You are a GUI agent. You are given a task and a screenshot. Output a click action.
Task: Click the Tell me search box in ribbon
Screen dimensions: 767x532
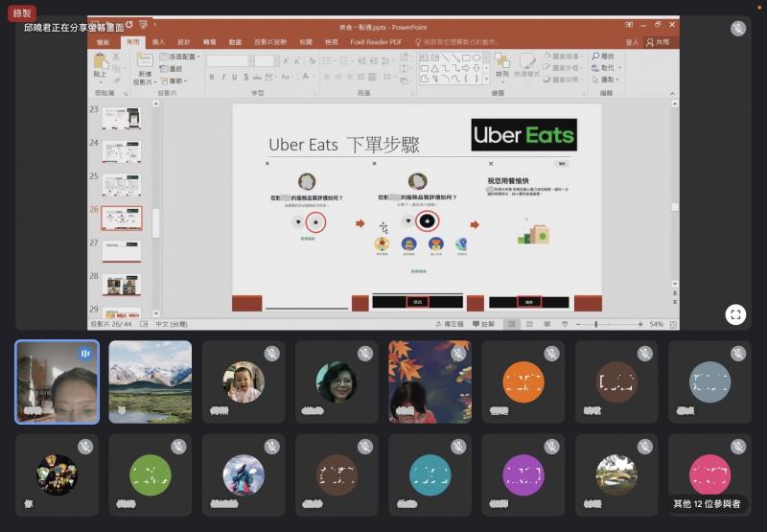457,42
